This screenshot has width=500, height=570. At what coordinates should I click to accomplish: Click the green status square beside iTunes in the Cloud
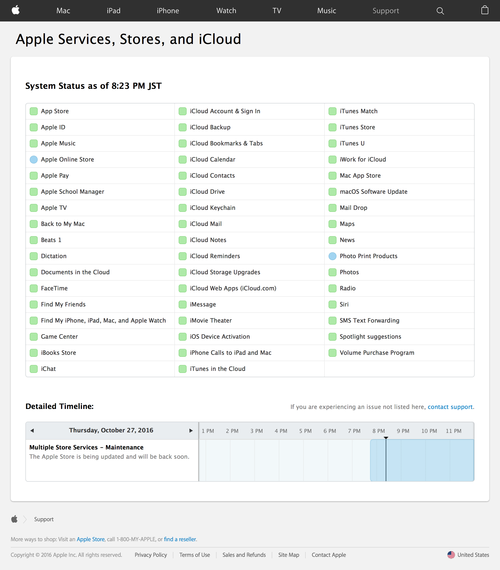pyautogui.click(x=183, y=369)
